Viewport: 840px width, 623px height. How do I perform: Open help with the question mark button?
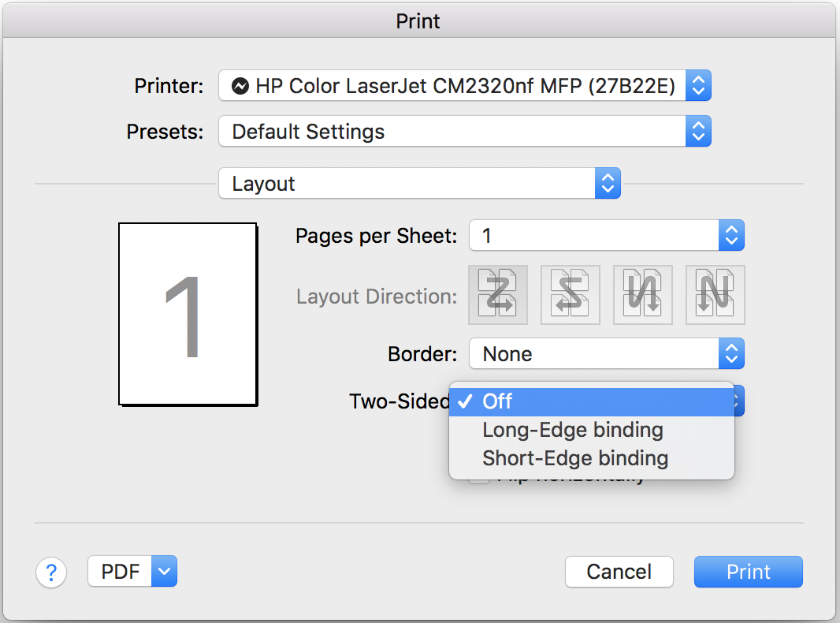pyautogui.click(x=51, y=572)
